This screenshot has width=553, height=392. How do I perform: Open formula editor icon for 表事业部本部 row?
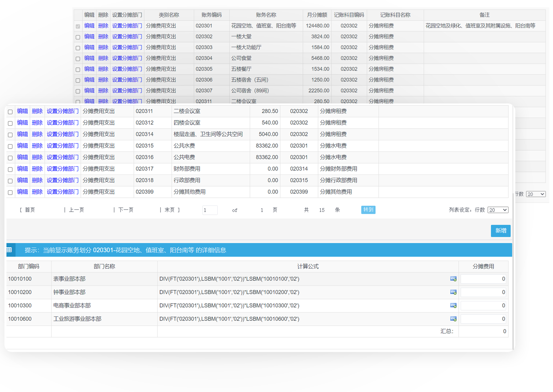point(453,279)
